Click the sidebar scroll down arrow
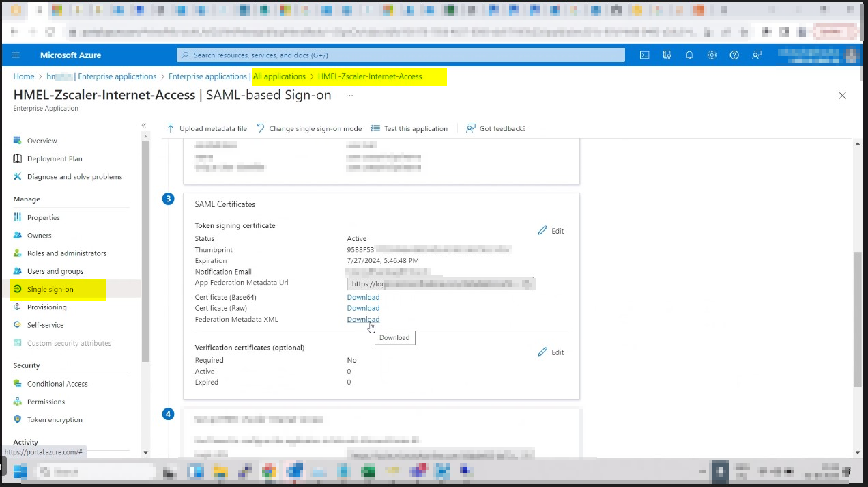The image size is (868, 487). (145, 452)
